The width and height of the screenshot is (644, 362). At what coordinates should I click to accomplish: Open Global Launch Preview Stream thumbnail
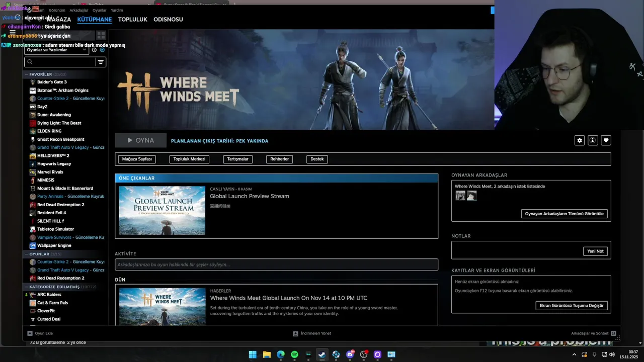[162, 210]
